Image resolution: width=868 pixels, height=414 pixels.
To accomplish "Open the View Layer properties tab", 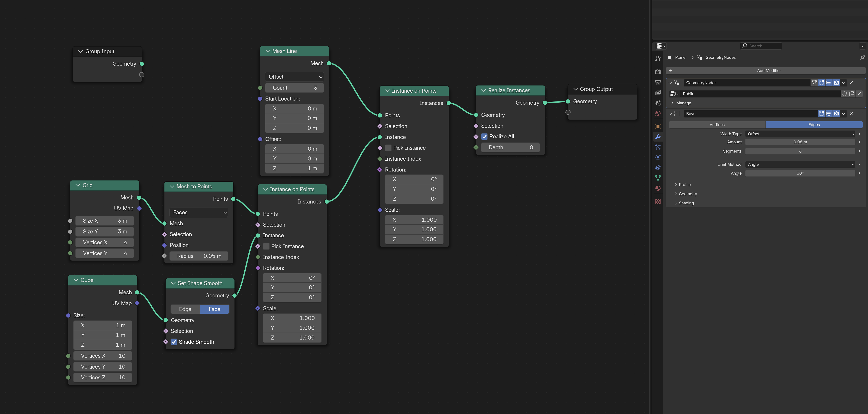I will 658,92.
